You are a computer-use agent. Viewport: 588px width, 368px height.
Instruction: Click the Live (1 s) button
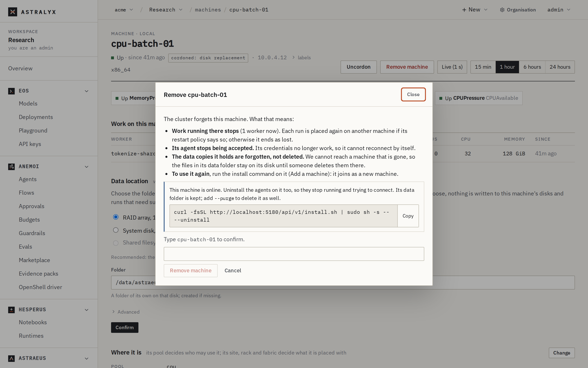click(x=452, y=67)
